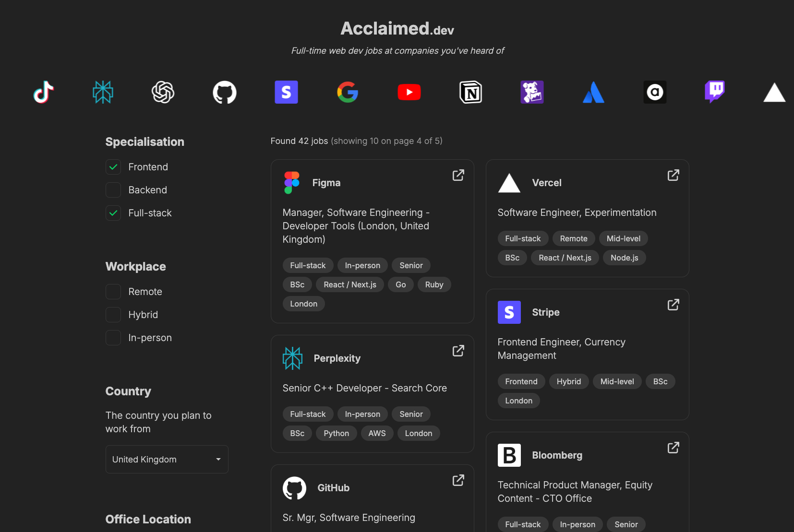Click the Datadog dog logo icon
794x532 pixels.
pos(532,92)
